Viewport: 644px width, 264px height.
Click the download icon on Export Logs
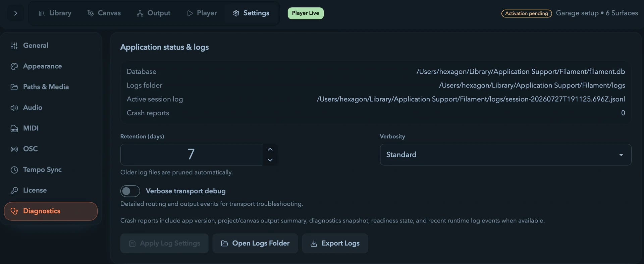[x=314, y=244]
